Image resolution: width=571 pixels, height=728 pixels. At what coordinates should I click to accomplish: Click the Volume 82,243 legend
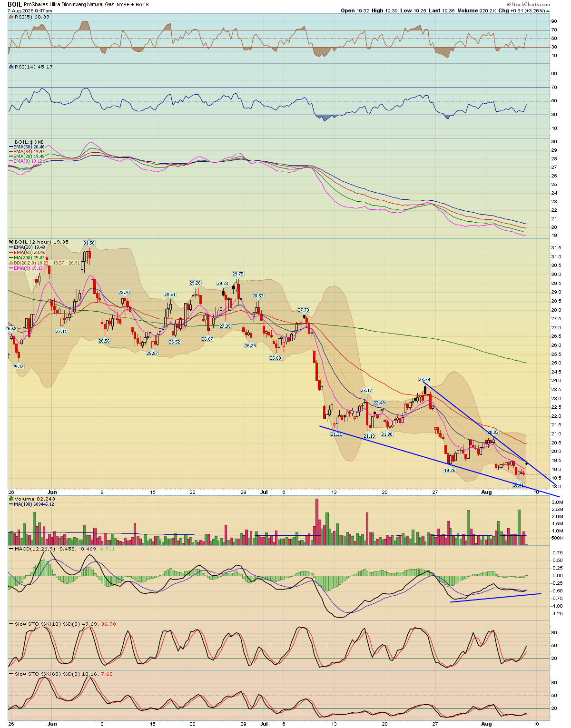click(32, 499)
